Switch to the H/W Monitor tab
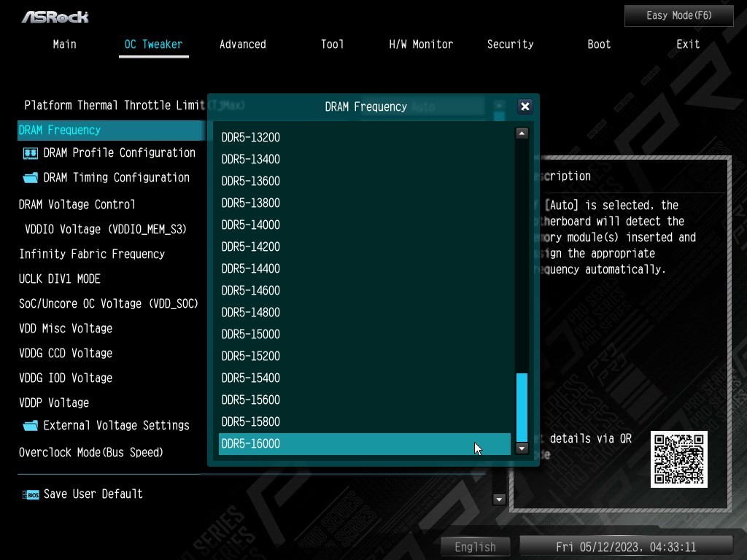The width and height of the screenshot is (747, 560). [421, 44]
